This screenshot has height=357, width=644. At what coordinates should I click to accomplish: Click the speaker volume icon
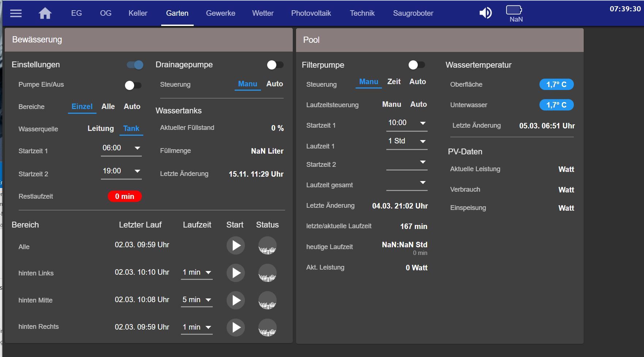(x=485, y=13)
